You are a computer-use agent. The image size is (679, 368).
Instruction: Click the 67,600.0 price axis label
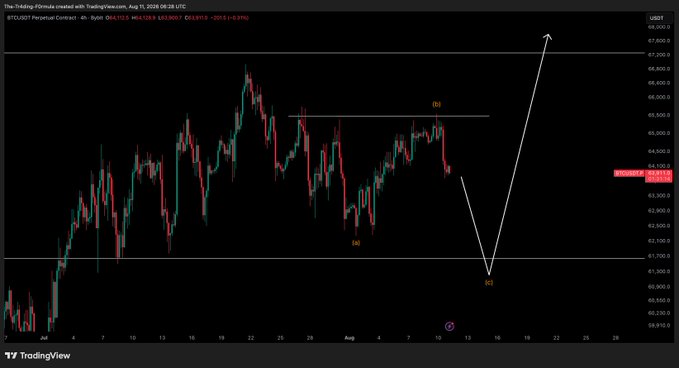tap(659, 41)
